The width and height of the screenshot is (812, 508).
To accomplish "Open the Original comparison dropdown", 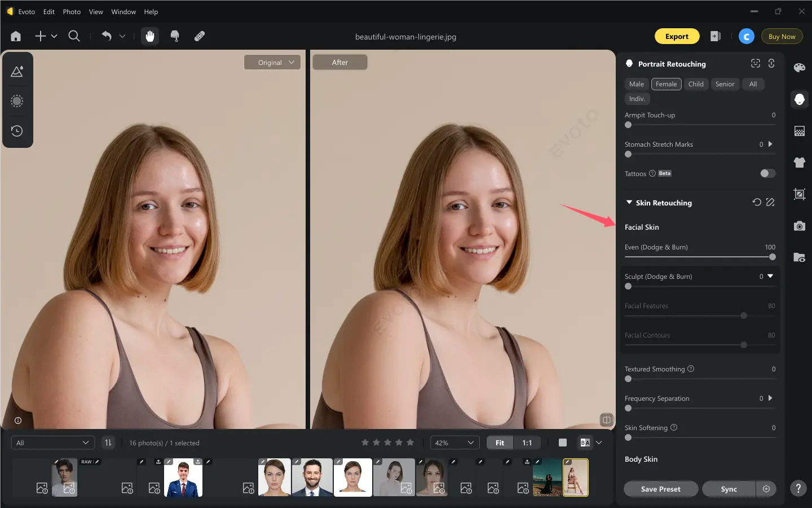I will tap(272, 62).
